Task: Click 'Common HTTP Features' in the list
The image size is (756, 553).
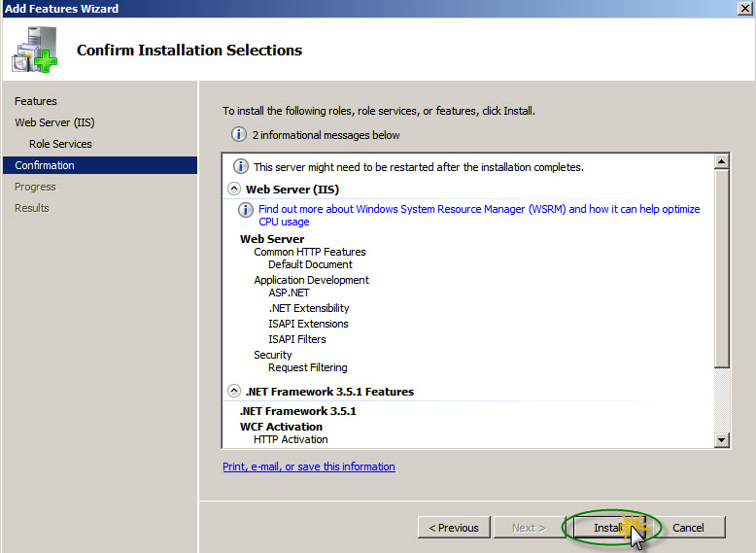Action: [x=310, y=252]
